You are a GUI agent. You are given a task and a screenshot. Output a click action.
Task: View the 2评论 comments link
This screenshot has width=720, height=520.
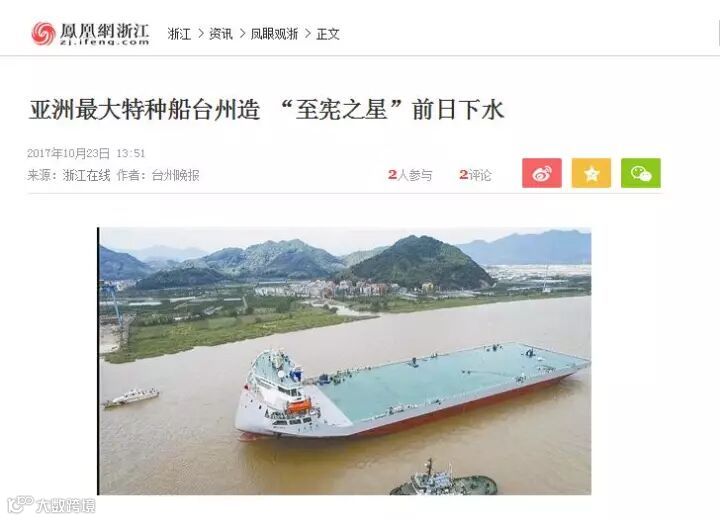point(475,175)
